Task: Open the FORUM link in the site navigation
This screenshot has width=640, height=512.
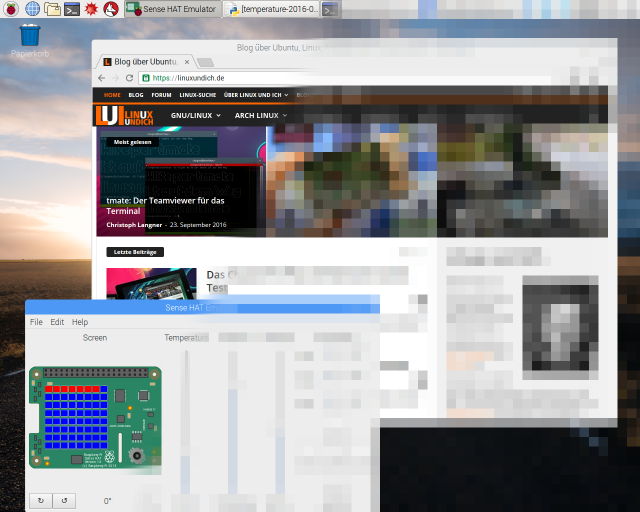Action: tap(161, 95)
